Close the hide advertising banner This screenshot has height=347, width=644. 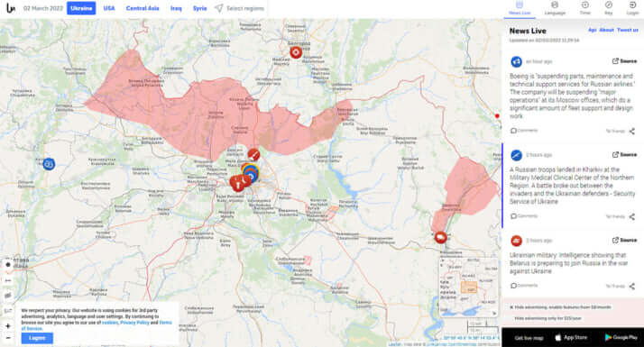pyautogui.click(x=511, y=307)
